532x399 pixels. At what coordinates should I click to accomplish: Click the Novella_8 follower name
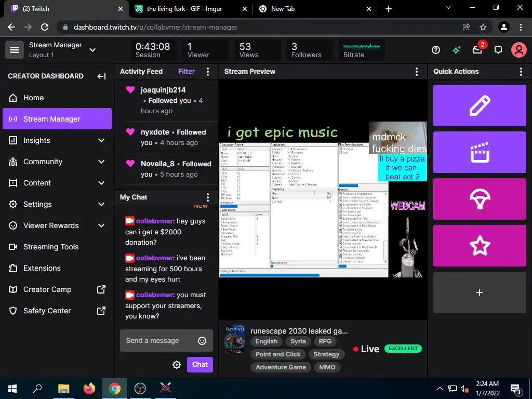pyautogui.click(x=157, y=164)
